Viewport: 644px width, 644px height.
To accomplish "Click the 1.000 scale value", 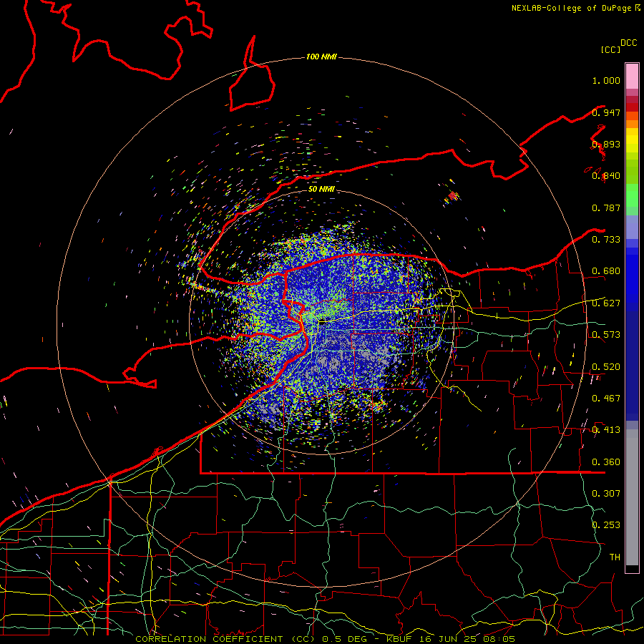I will [x=606, y=80].
